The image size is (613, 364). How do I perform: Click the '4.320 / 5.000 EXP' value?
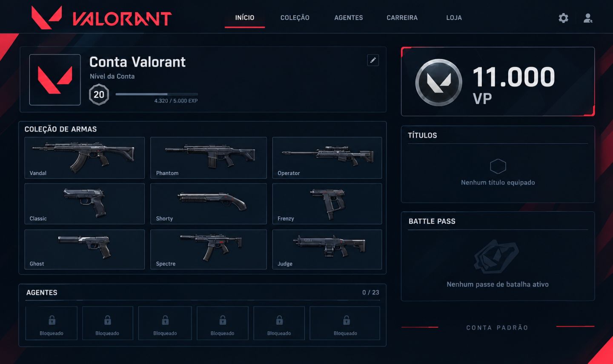(176, 101)
